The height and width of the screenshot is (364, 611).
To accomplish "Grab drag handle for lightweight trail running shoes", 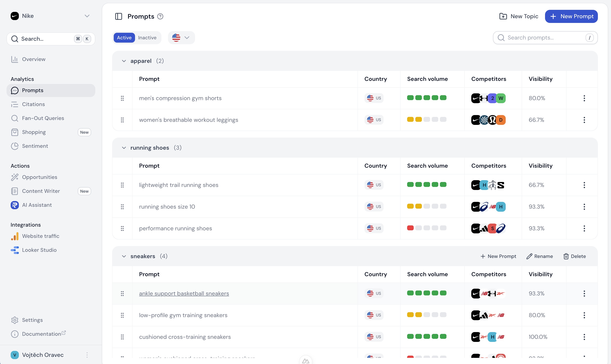I will coord(122,185).
